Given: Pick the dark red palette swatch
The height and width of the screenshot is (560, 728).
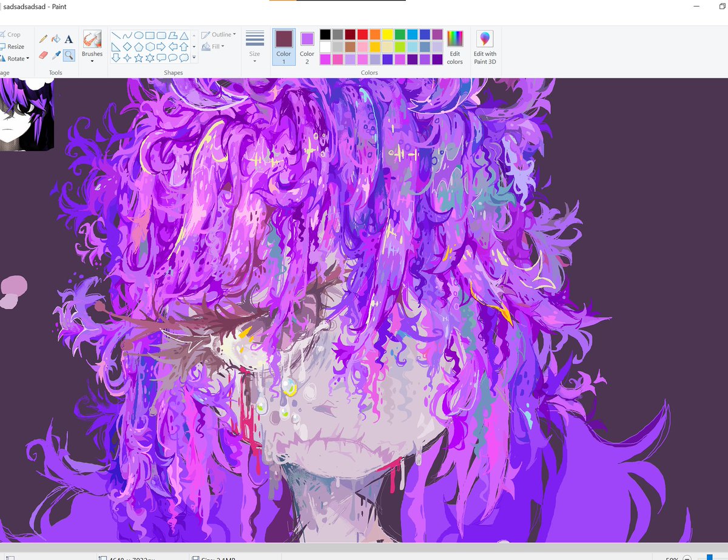Looking at the screenshot, I should click(350, 34).
